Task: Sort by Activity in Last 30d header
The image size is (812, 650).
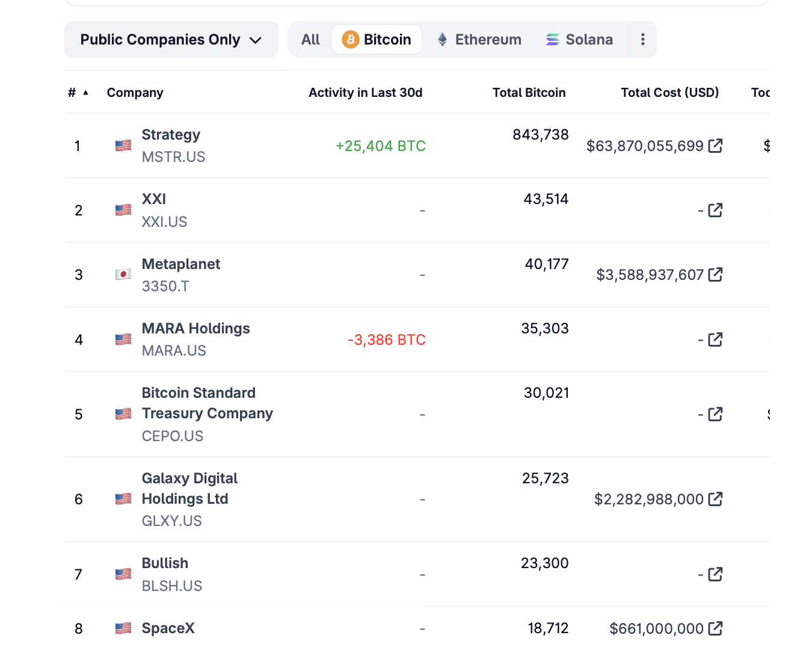Action: coord(365,93)
